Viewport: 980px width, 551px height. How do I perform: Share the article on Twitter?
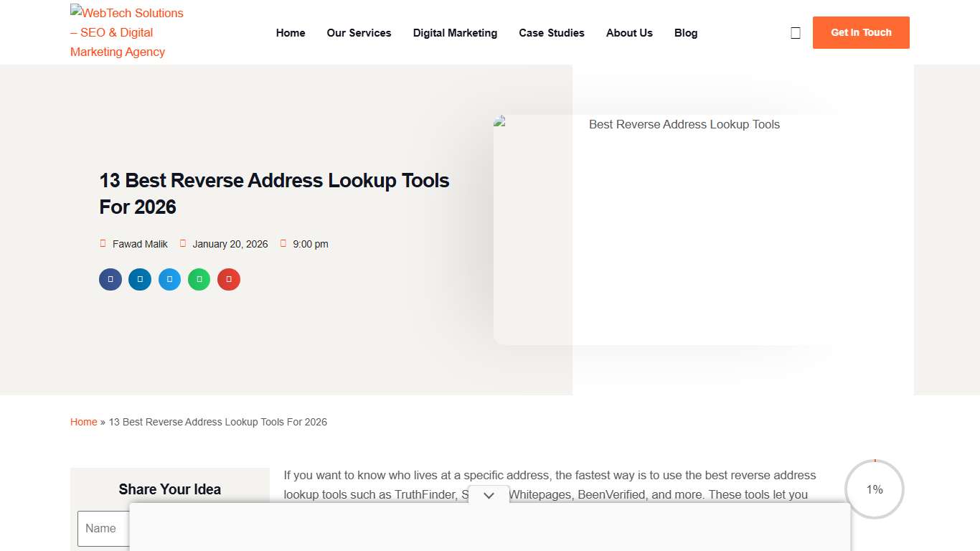(x=169, y=279)
